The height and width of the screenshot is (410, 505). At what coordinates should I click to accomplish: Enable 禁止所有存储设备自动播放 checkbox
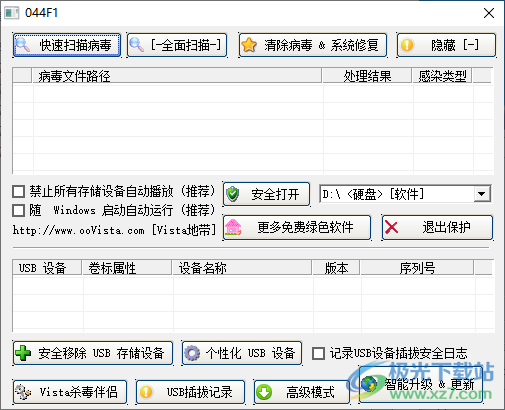point(18,192)
